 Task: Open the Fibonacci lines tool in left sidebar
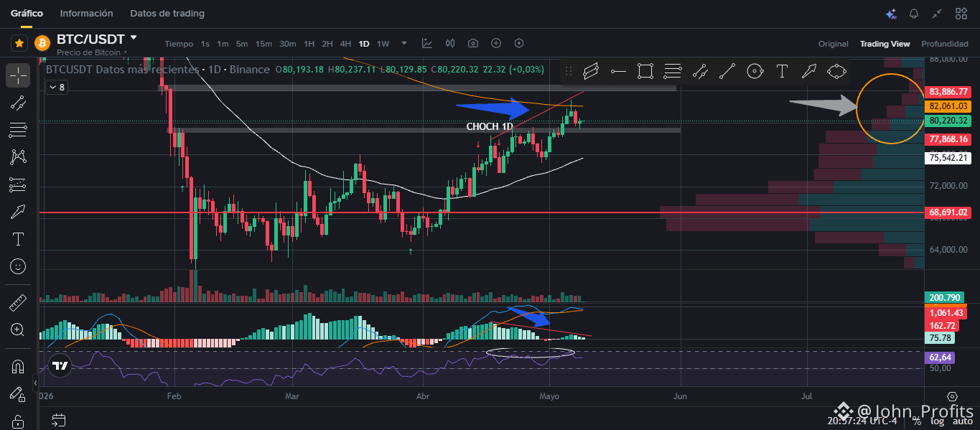pos(19,130)
